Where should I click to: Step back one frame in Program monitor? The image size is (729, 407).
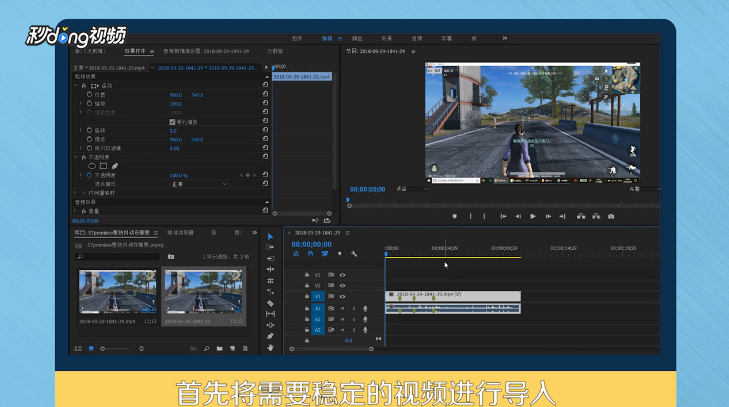[518, 216]
